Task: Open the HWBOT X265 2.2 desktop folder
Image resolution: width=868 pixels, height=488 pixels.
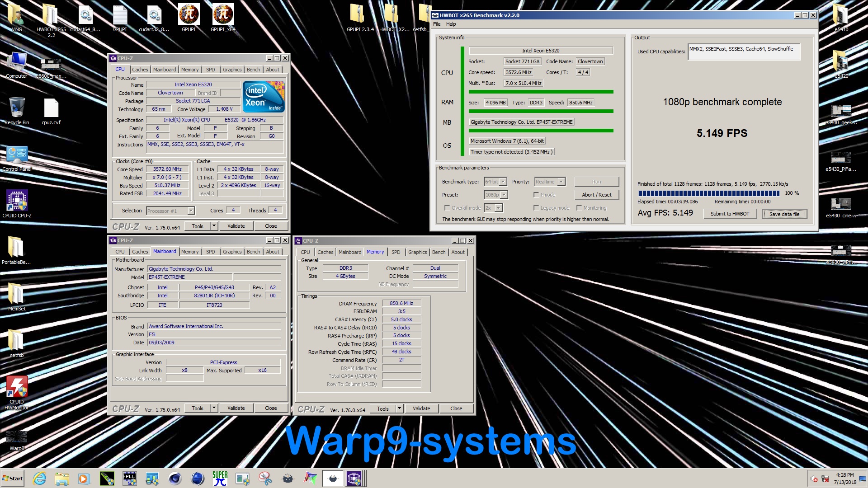Action: pos(51,20)
